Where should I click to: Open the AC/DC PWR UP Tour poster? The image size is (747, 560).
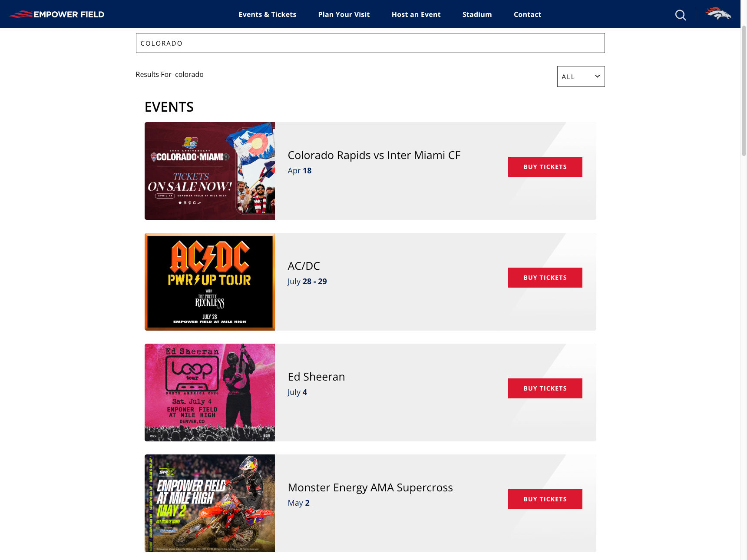[x=210, y=282]
